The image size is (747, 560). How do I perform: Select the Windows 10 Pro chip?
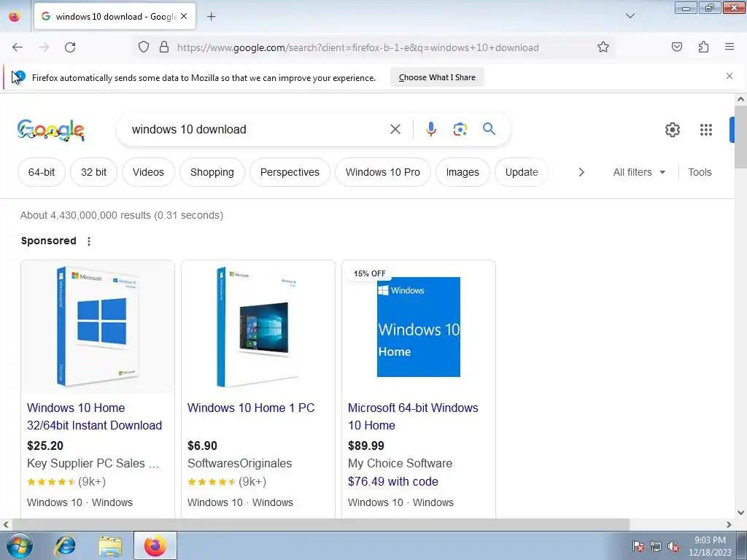[x=382, y=172]
